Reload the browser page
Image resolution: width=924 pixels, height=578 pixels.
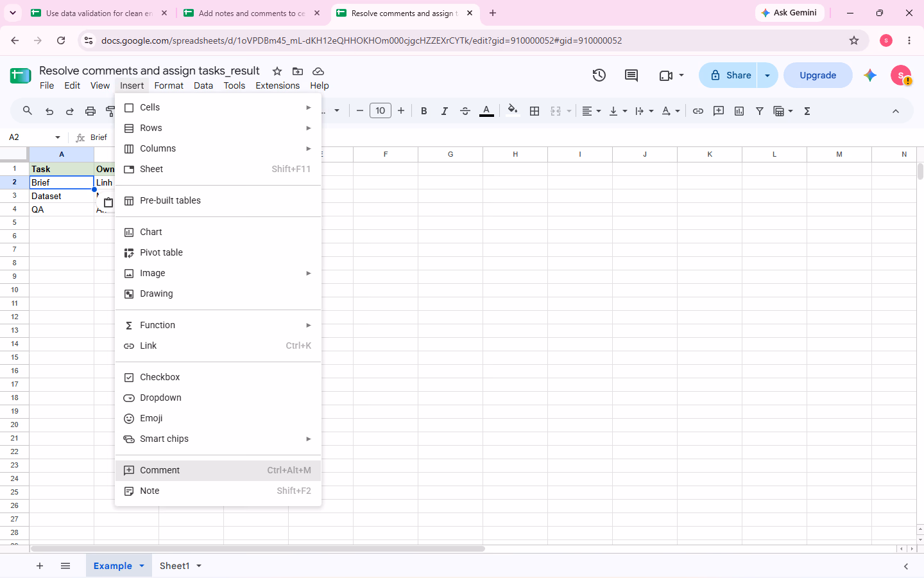coord(61,40)
